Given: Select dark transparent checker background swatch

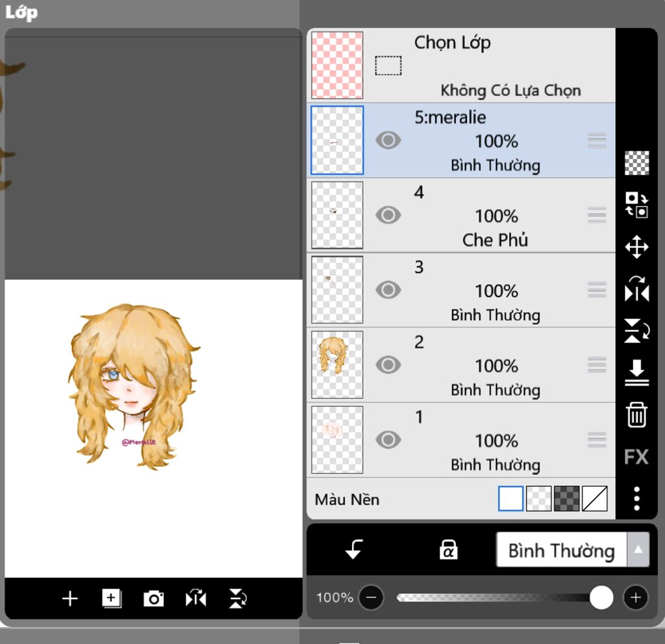Looking at the screenshot, I should 566,498.
